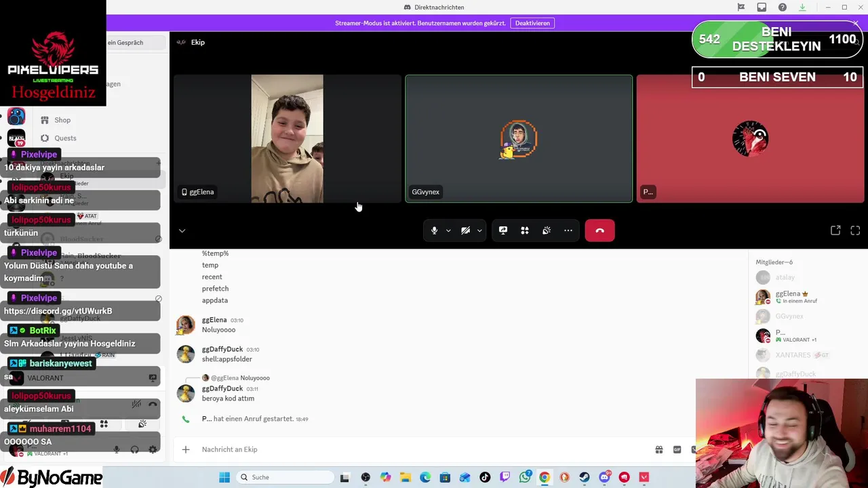Click the 'shell:appsfolder' message text
Screen dimensions: 868x488
click(x=226, y=359)
